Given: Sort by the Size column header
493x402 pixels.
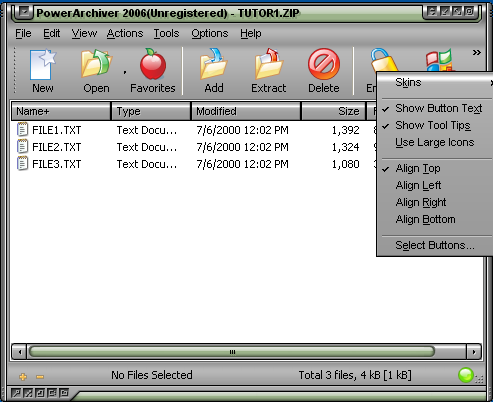Looking at the screenshot, I should [x=334, y=111].
